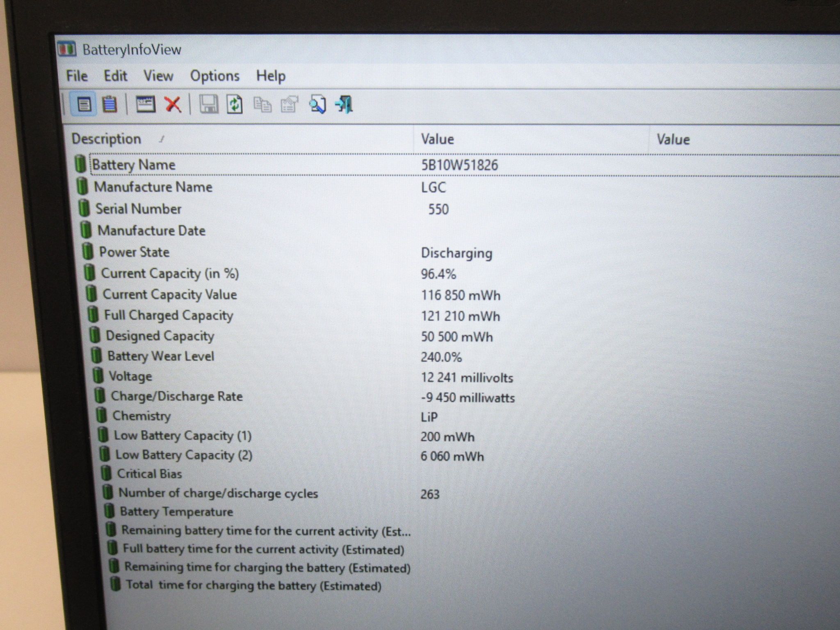The width and height of the screenshot is (840, 630).
Task: Open the Help menu
Action: click(271, 76)
